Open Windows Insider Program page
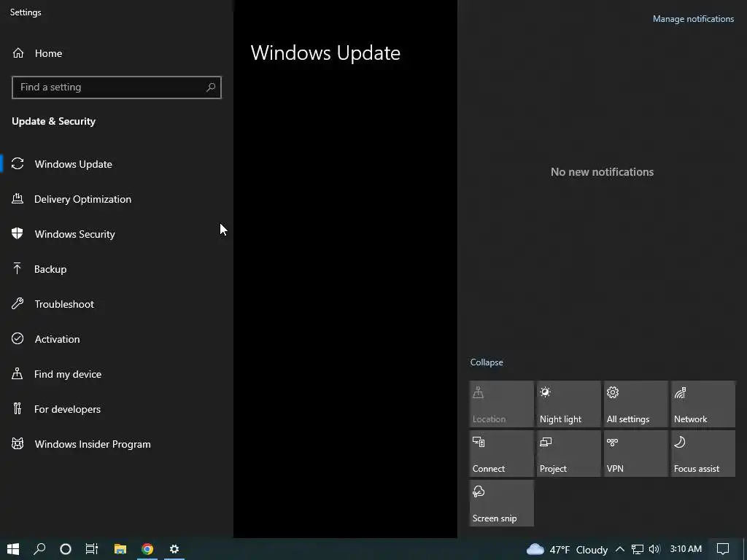The width and height of the screenshot is (747, 560). pyautogui.click(x=116, y=444)
